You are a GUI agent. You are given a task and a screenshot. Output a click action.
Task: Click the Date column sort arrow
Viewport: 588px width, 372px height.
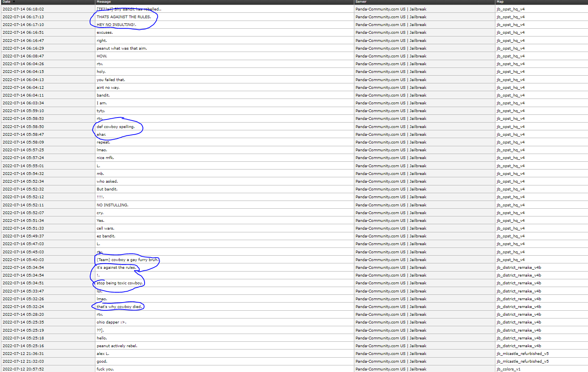(x=14, y=2)
